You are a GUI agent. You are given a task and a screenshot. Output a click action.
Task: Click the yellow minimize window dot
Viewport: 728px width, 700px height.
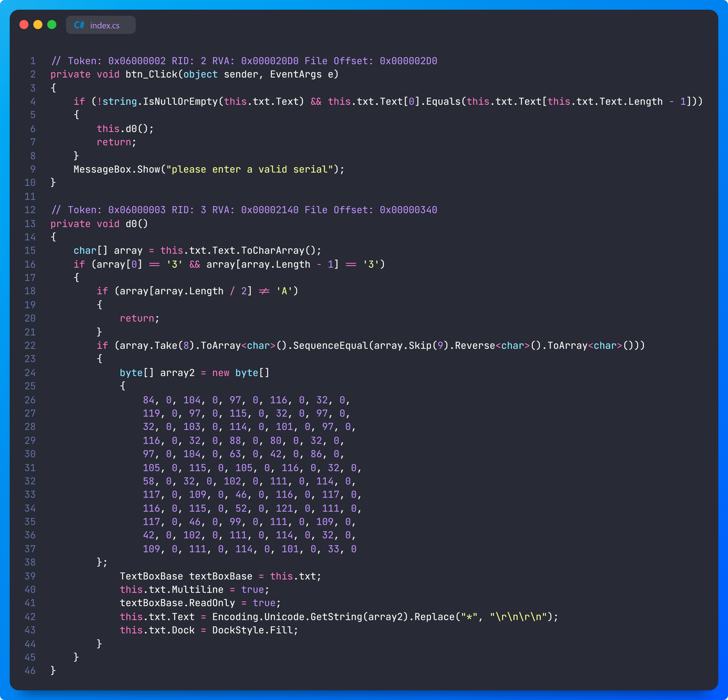[38, 24]
